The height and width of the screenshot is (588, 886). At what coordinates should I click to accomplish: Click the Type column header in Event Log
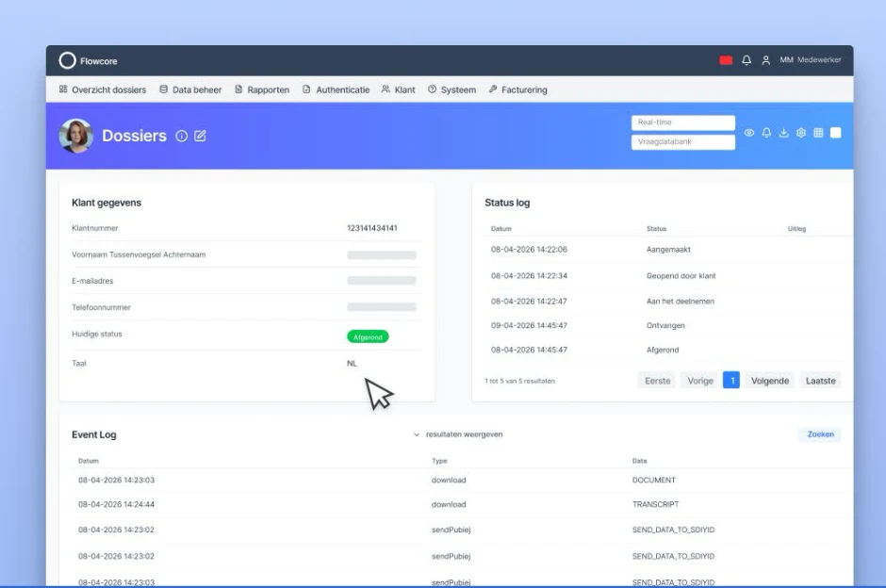click(x=439, y=461)
